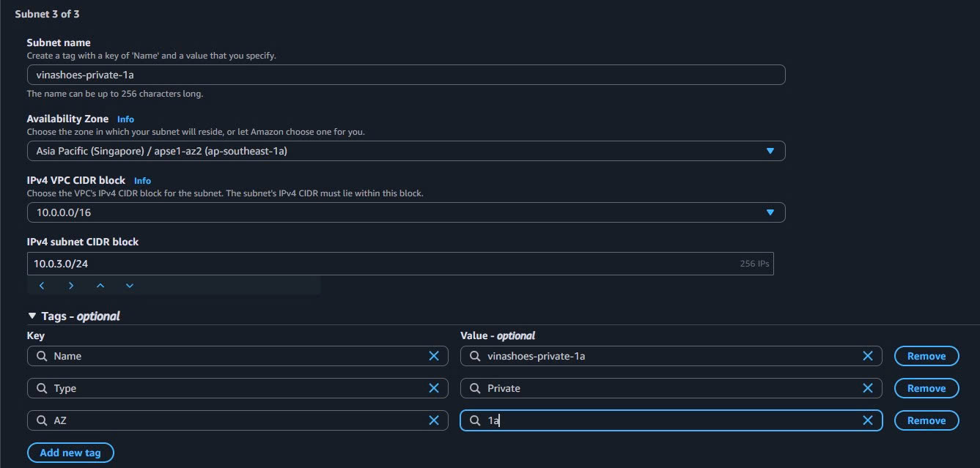The image size is (980, 468).
Task: Click the Add new tag button
Action: click(70, 452)
